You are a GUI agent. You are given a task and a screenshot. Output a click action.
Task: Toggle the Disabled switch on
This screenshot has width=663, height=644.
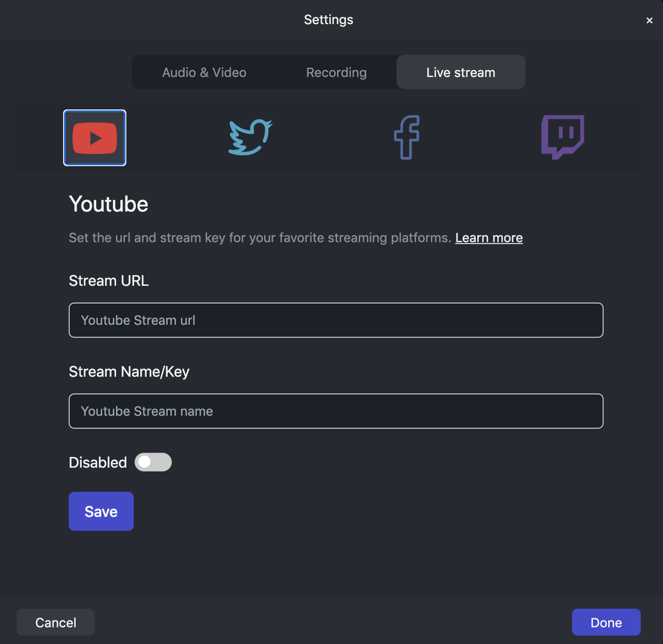(x=153, y=462)
